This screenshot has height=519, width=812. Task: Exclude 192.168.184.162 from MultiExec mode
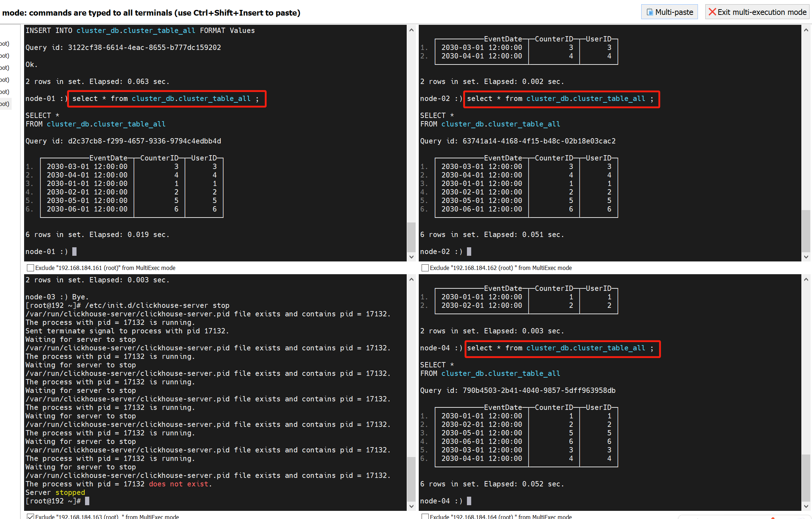pos(425,268)
